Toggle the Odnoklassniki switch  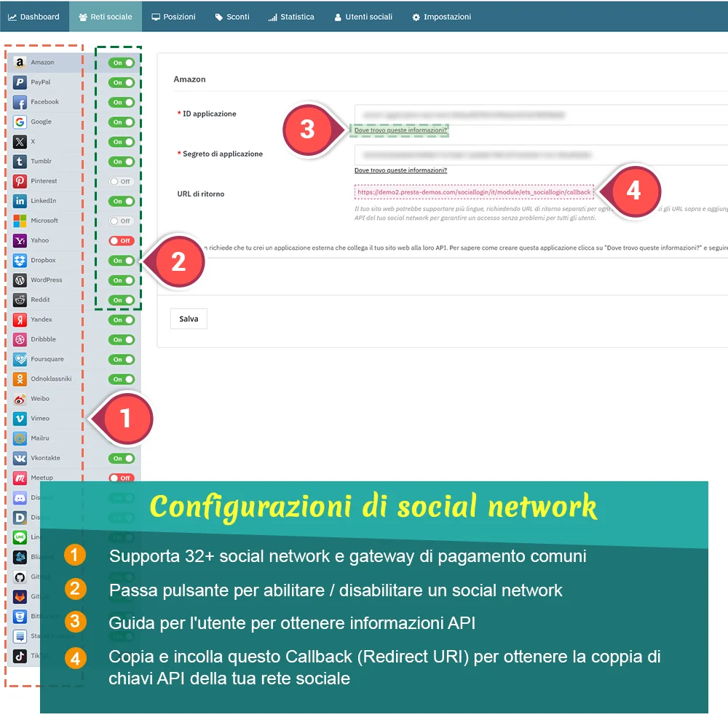tap(122, 379)
